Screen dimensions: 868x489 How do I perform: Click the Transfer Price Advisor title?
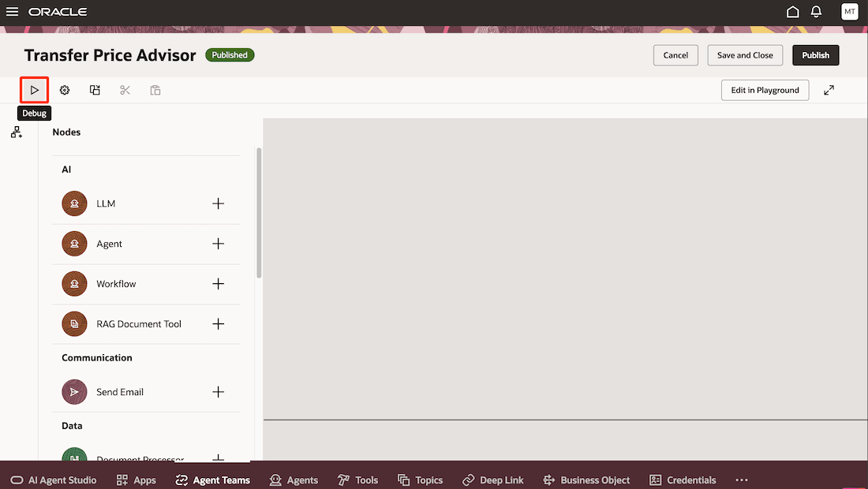point(110,55)
